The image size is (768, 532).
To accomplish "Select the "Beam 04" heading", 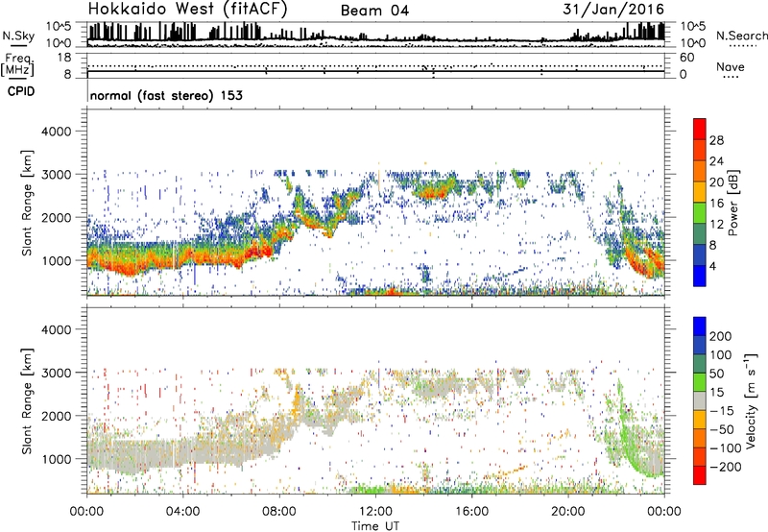I will point(374,11).
